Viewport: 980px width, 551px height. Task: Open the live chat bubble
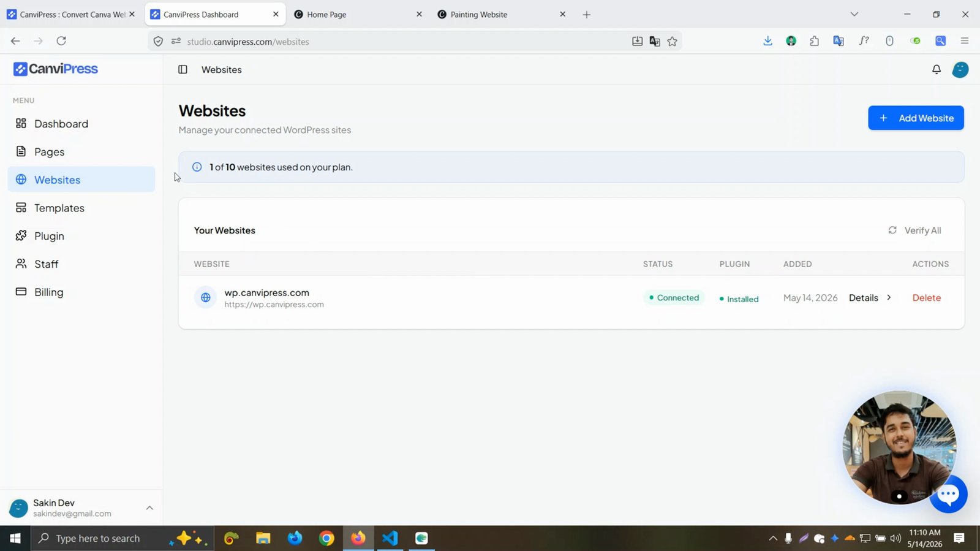click(949, 494)
